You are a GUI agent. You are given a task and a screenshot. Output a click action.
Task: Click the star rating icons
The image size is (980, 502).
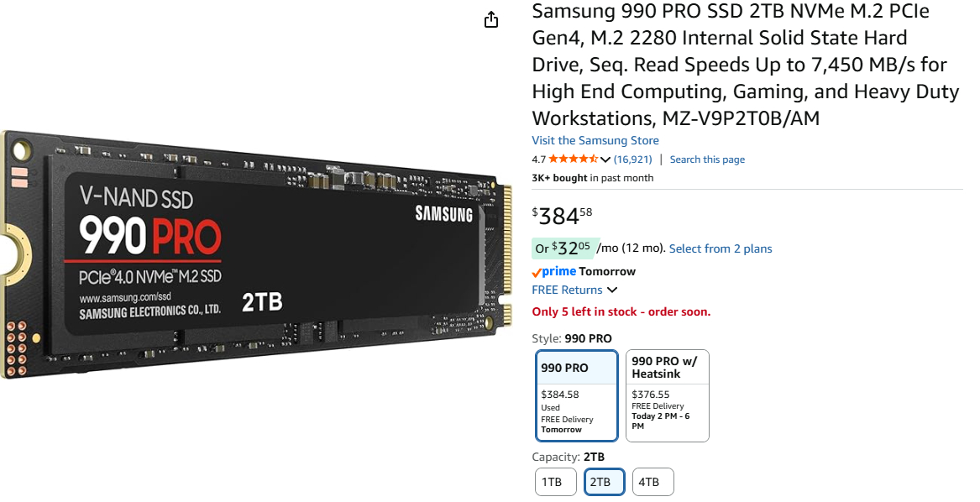coord(573,159)
